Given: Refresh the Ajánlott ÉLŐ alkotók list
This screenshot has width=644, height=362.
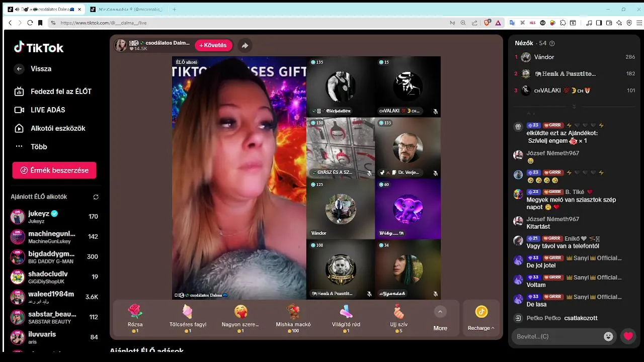Looking at the screenshot, I should [x=96, y=197].
